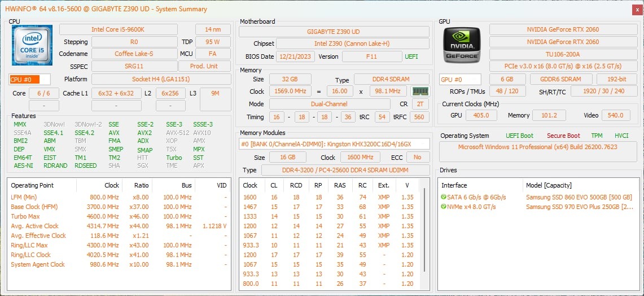This screenshot has width=644, height=296.
Task: Click the NVIDIA GeForce logo
Action: (461, 45)
